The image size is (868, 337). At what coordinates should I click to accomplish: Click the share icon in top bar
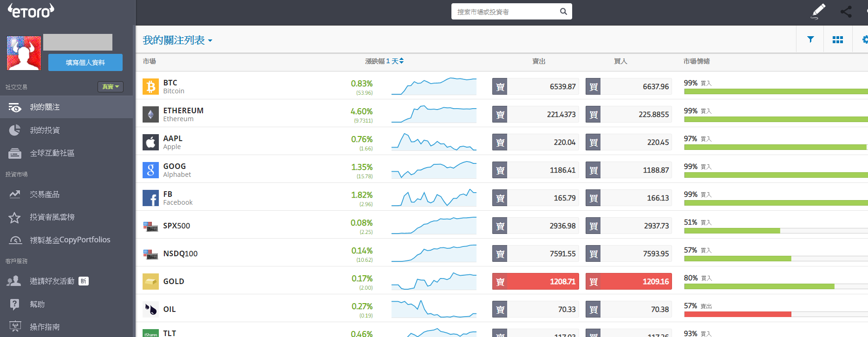(x=846, y=12)
